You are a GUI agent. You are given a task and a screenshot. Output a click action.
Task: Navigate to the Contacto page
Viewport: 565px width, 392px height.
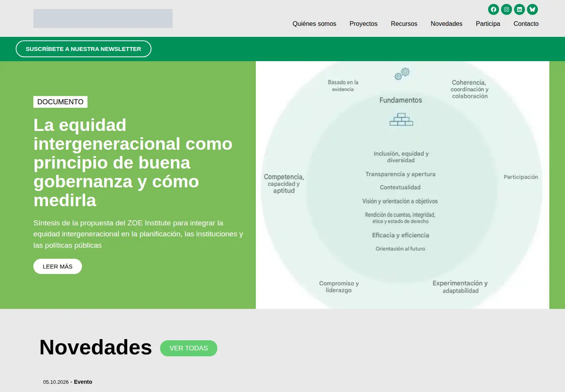click(x=526, y=24)
